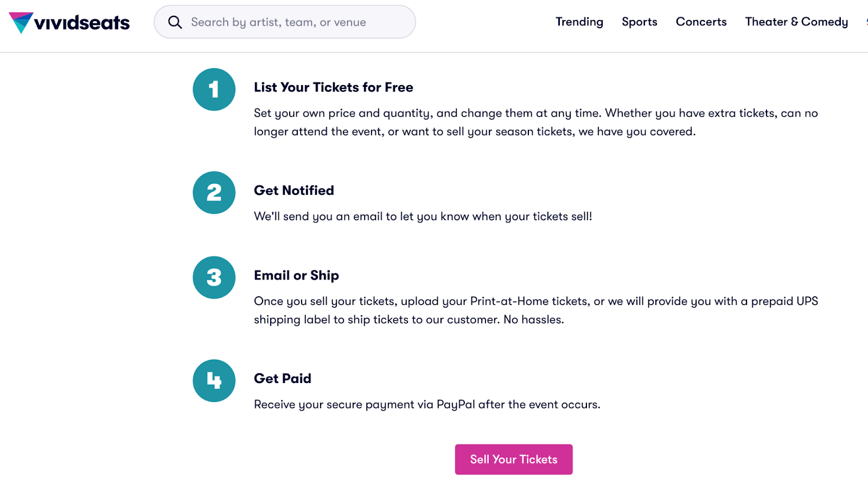Click the email notification description text
868x497 pixels.
pyautogui.click(x=423, y=216)
